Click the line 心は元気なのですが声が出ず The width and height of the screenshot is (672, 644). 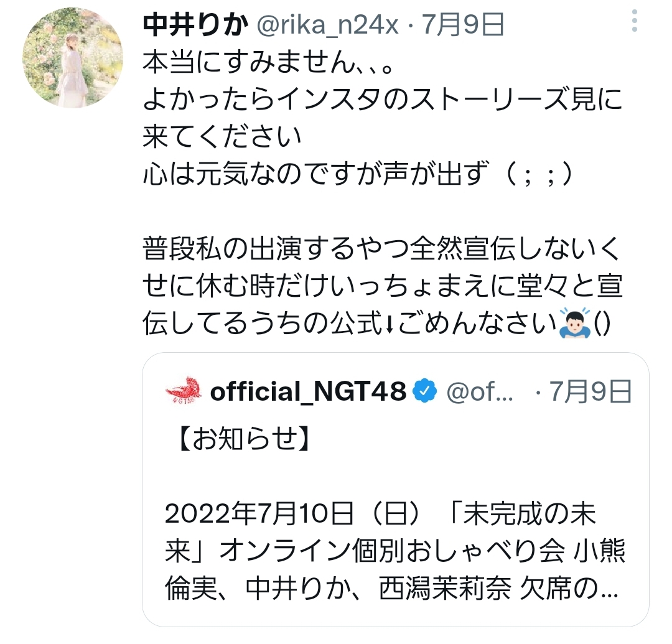357,174
